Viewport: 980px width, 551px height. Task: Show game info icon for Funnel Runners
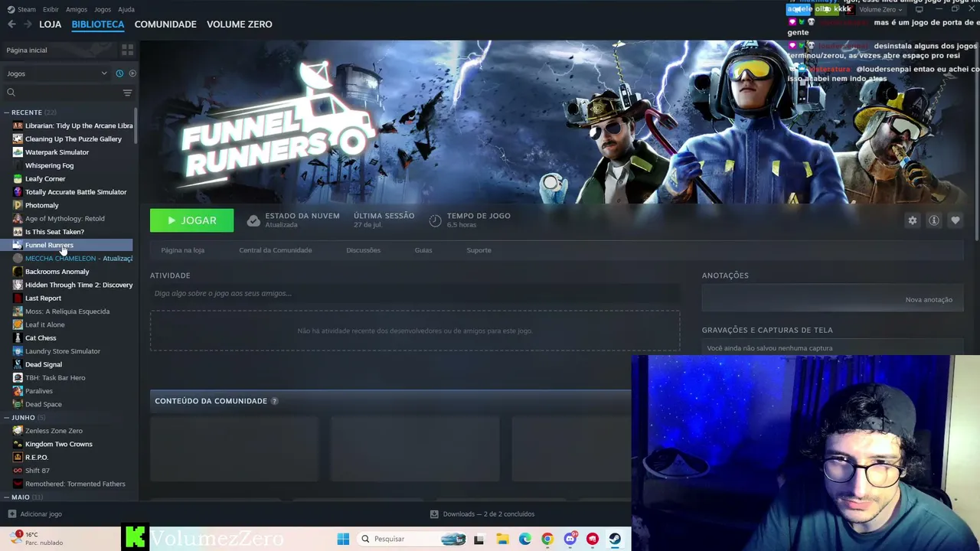[933, 220]
